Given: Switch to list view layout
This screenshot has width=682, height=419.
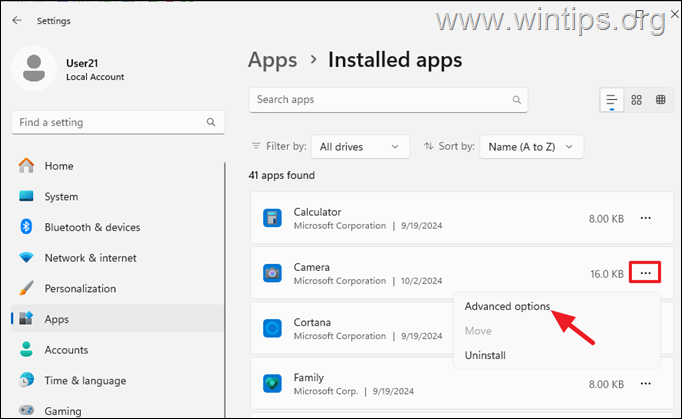Looking at the screenshot, I should pyautogui.click(x=612, y=100).
